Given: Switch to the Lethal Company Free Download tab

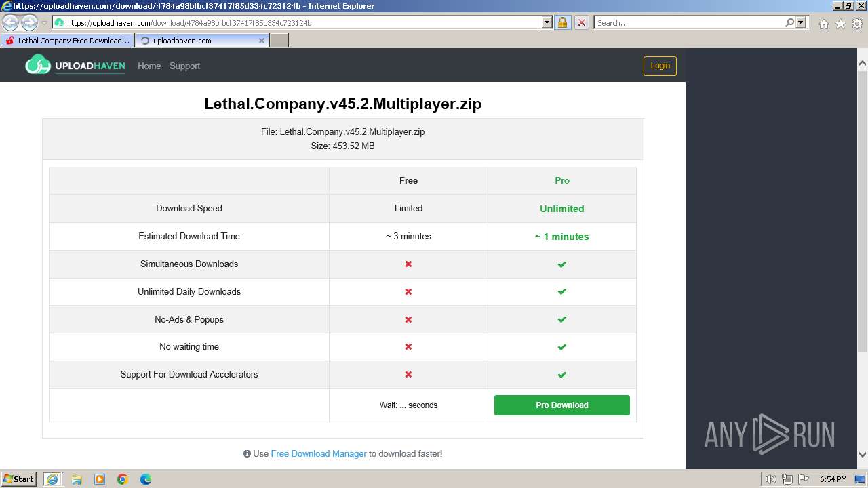Looking at the screenshot, I should pos(67,41).
